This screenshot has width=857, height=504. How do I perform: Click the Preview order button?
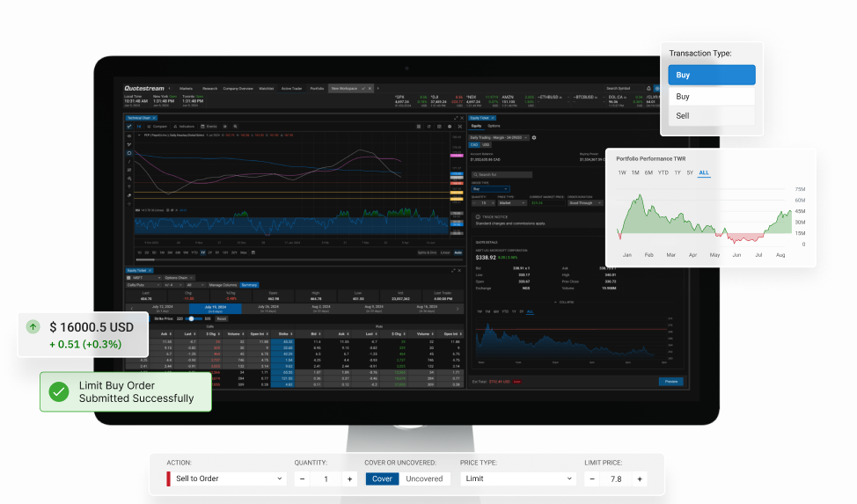(x=671, y=382)
